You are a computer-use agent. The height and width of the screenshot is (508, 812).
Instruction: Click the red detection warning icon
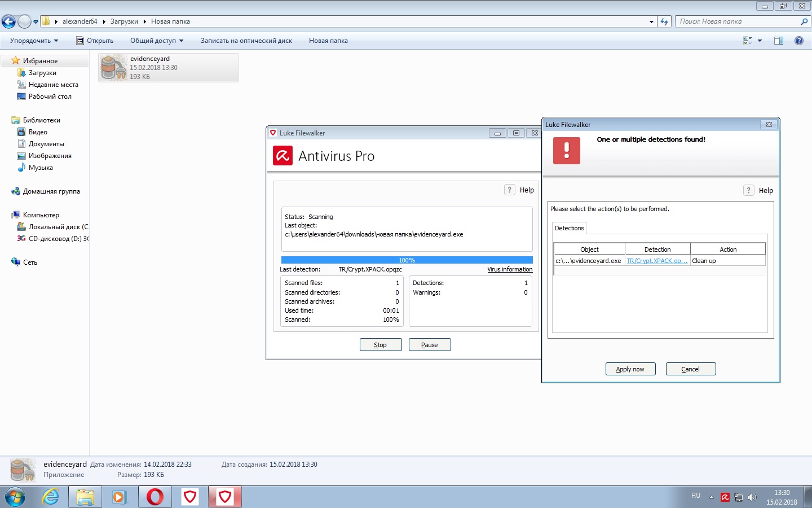click(567, 151)
